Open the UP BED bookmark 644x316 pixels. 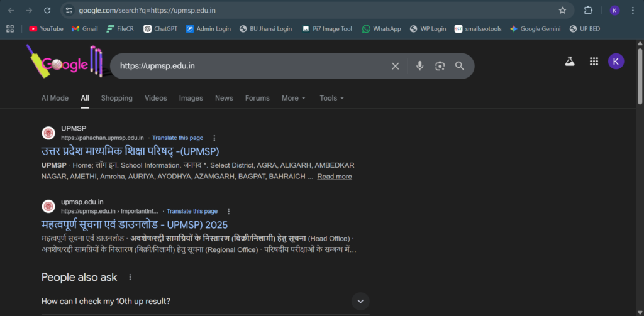[x=585, y=29]
